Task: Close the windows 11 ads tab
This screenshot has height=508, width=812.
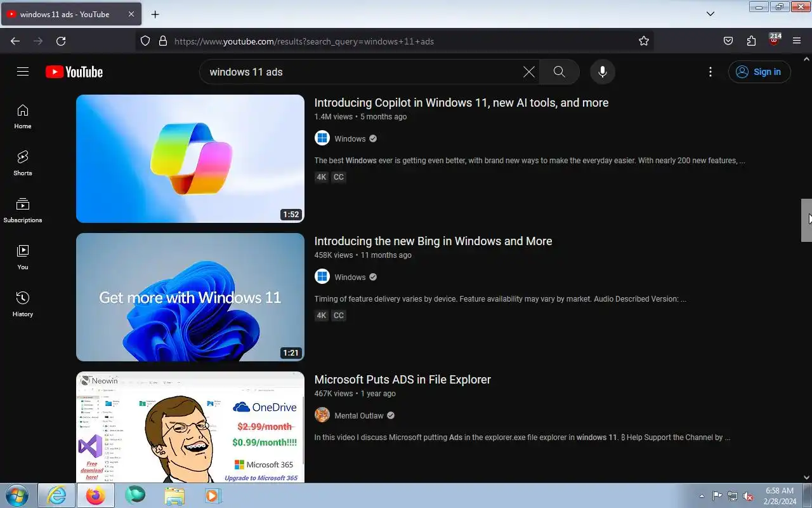Action: pyautogui.click(x=131, y=14)
